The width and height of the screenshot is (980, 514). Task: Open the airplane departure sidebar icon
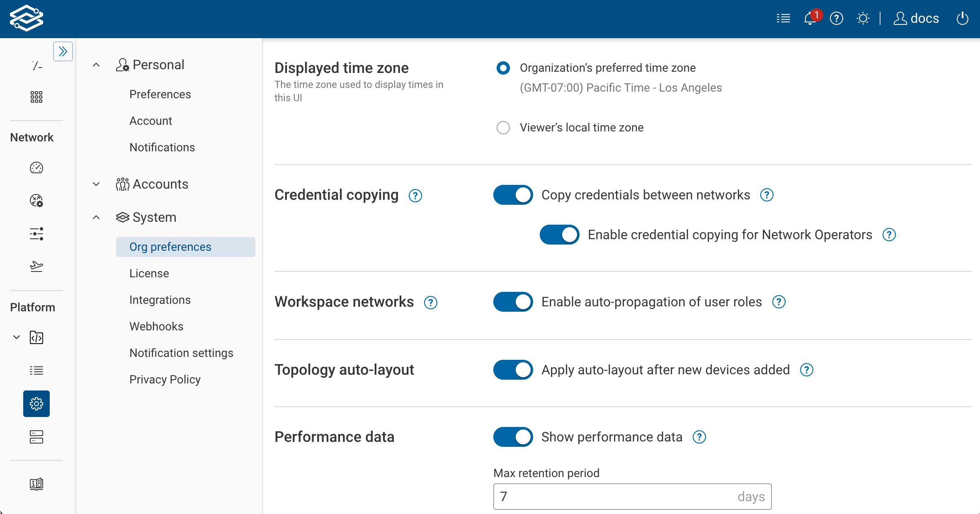[36, 266]
